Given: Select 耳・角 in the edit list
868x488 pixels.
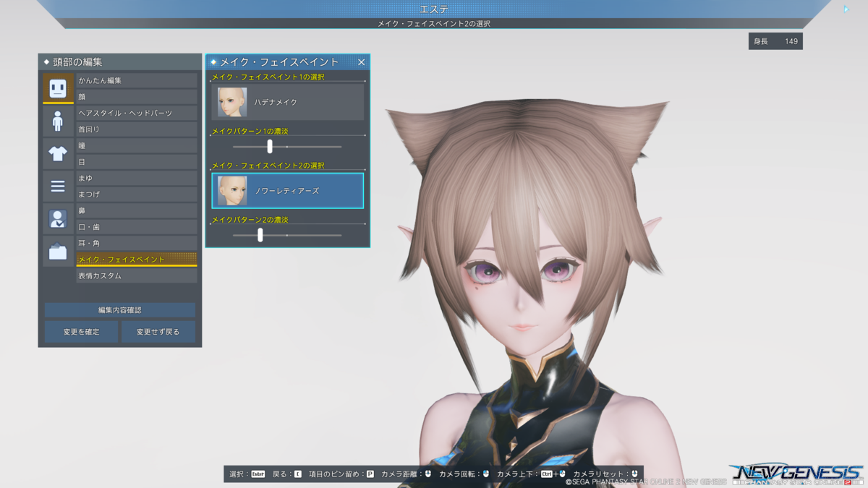Looking at the screenshot, I should pyautogui.click(x=137, y=243).
